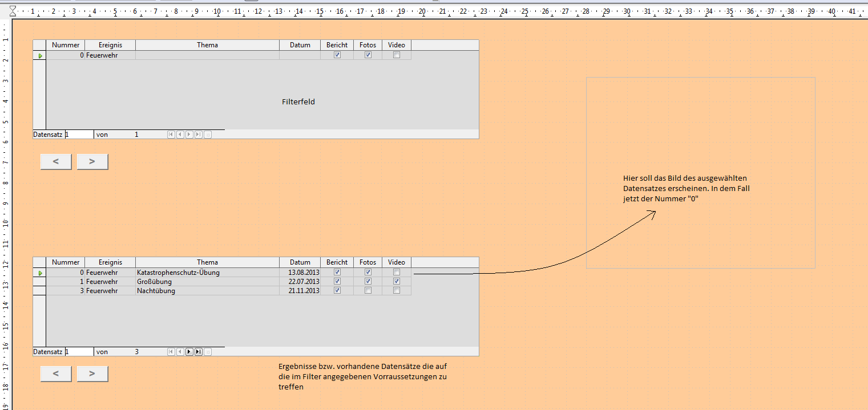This screenshot has width=868, height=410.
Task: Select the Katastrophenschutz-Übung Thema cell
Action: (208, 273)
